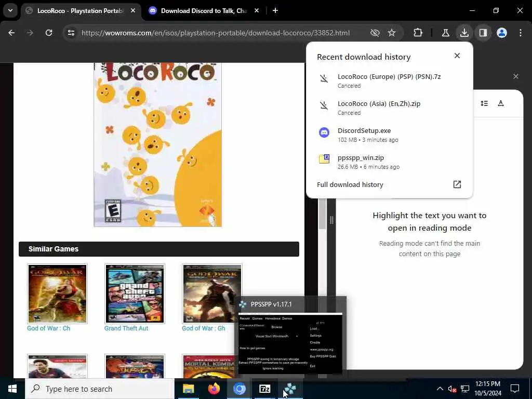Open God of War : Gh cover thumbnail
Image resolution: width=532 pixels, height=399 pixels.
coord(212,294)
